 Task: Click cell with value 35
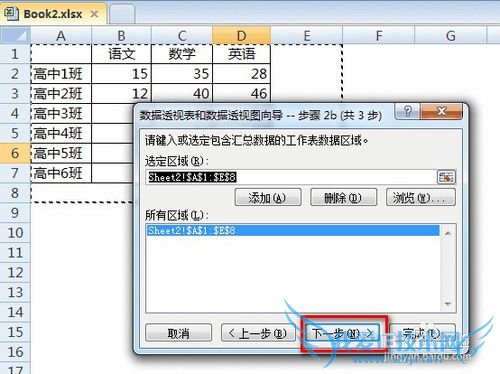[182, 74]
